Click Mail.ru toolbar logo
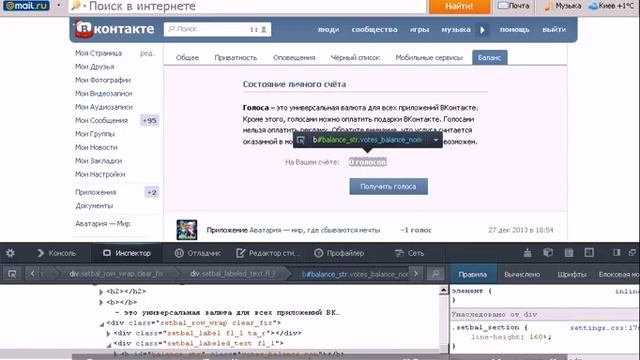Viewport: 640px width, 360px height. tap(27, 6)
